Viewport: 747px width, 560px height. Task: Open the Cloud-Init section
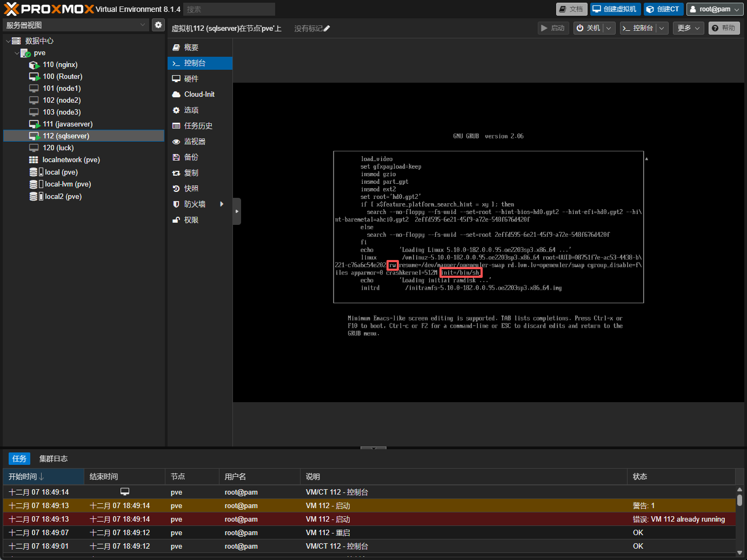pos(200,95)
